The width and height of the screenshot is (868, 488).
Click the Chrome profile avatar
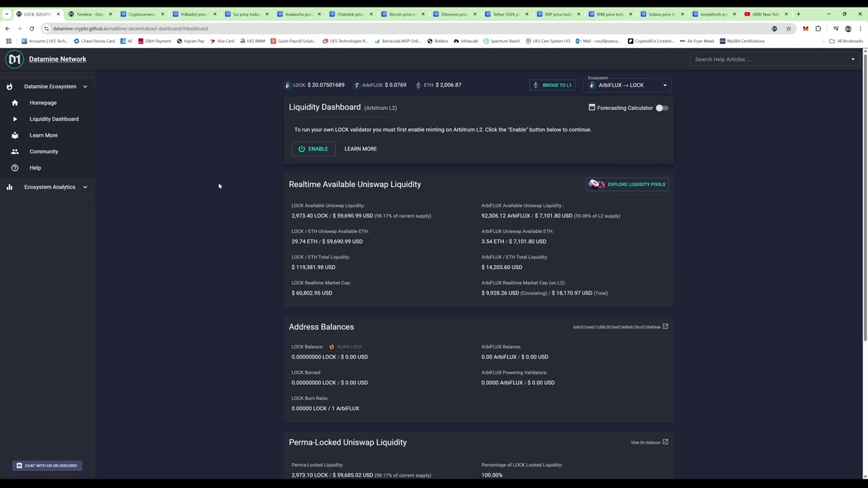click(848, 28)
